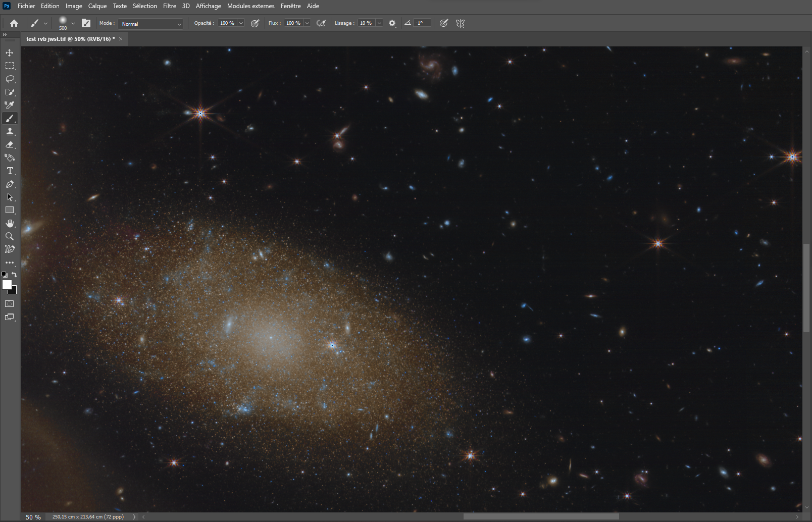Open the Affichage menu
The image size is (812, 522).
(x=209, y=6)
